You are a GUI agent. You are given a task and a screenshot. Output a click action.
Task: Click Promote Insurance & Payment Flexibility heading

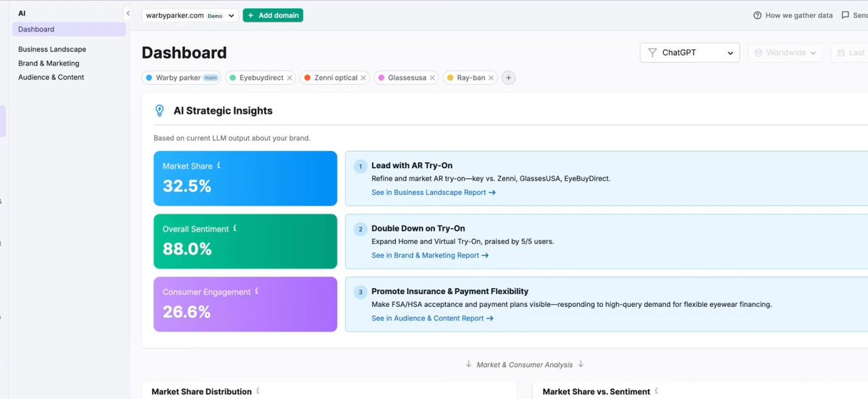450,291
